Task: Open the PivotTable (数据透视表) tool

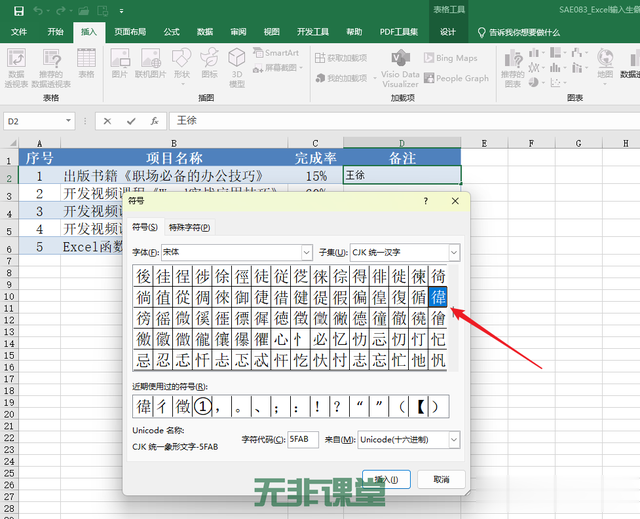Action: coord(17,68)
